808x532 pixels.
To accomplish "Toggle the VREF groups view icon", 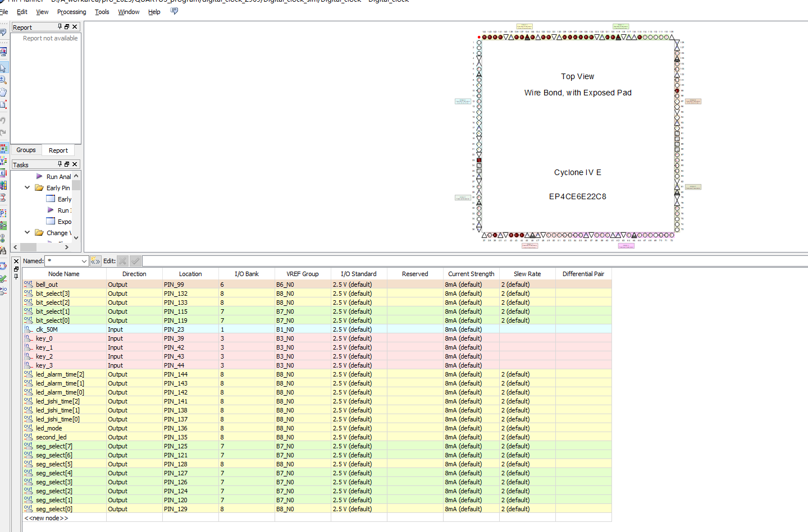I will 3,161.
